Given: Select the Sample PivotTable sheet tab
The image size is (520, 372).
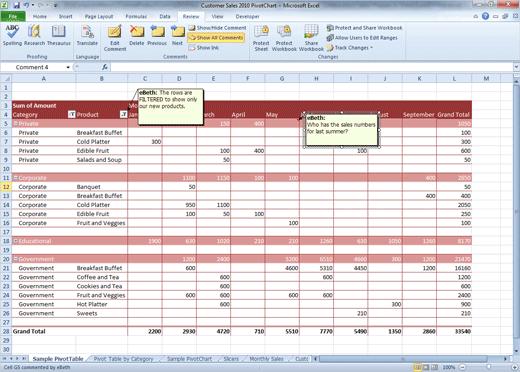Looking at the screenshot, I should click(x=58, y=359).
